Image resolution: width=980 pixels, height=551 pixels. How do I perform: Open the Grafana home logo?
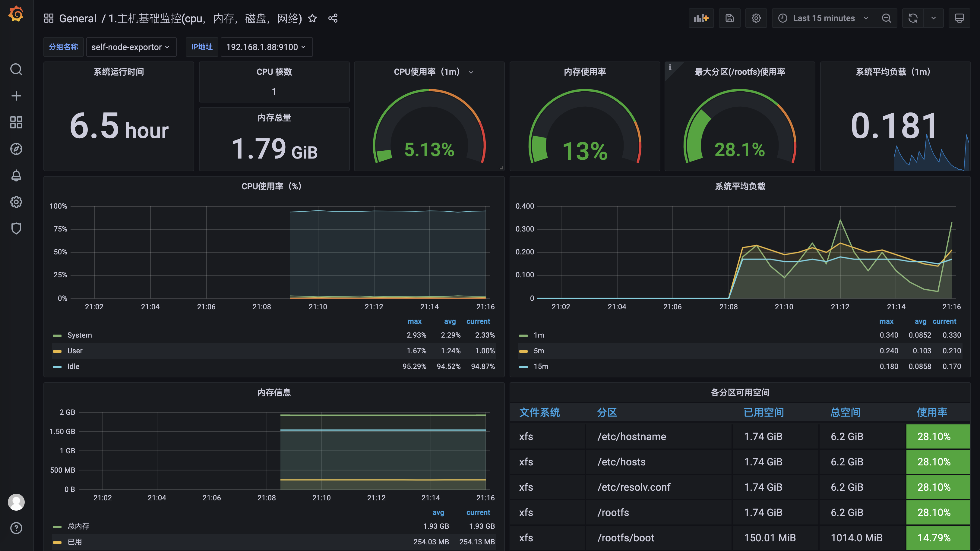click(16, 14)
